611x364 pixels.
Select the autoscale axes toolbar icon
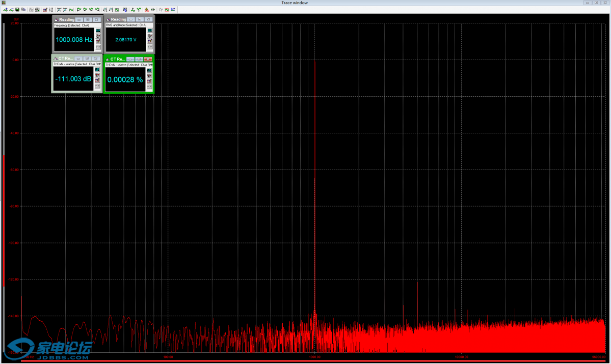pos(117,9)
